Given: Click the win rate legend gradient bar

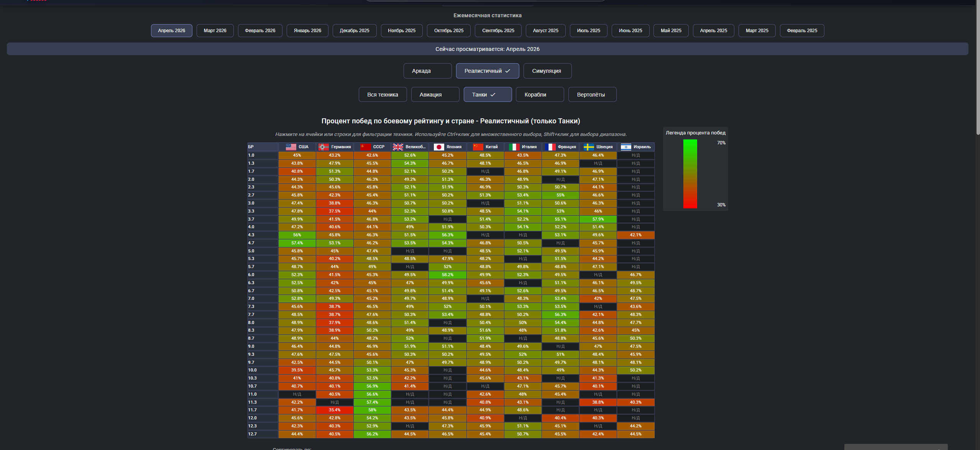Looking at the screenshot, I should click(x=690, y=174).
